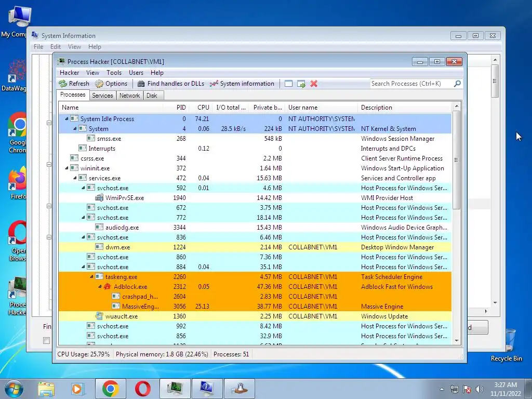The height and width of the screenshot is (399, 532).
Task: Click process list vertical scrollbar thumb
Action: (x=456, y=160)
